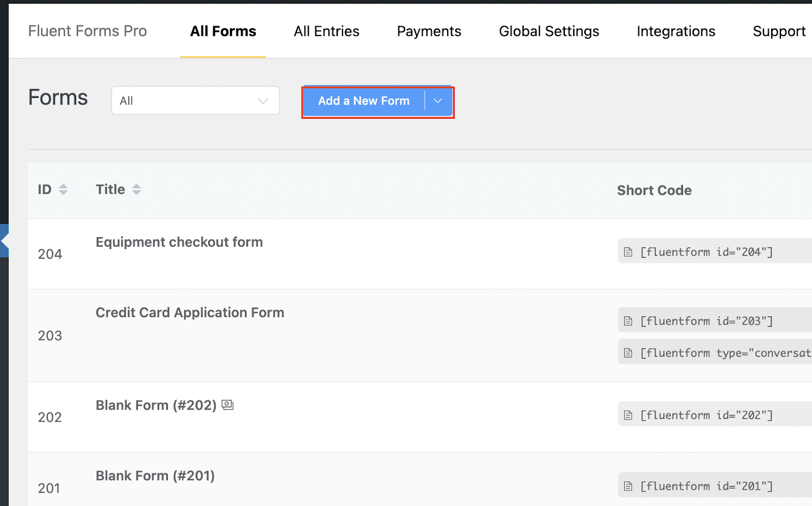Click the copy icon beside shortcode 202
This screenshot has height=506, width=812.
tap(628, 415)
